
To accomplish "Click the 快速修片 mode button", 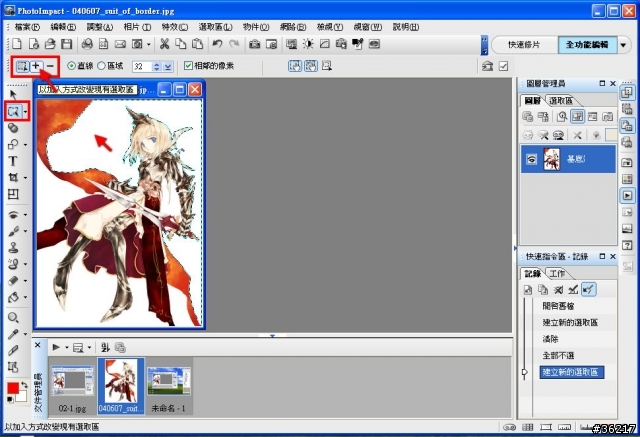I will [x=524, y=45].
